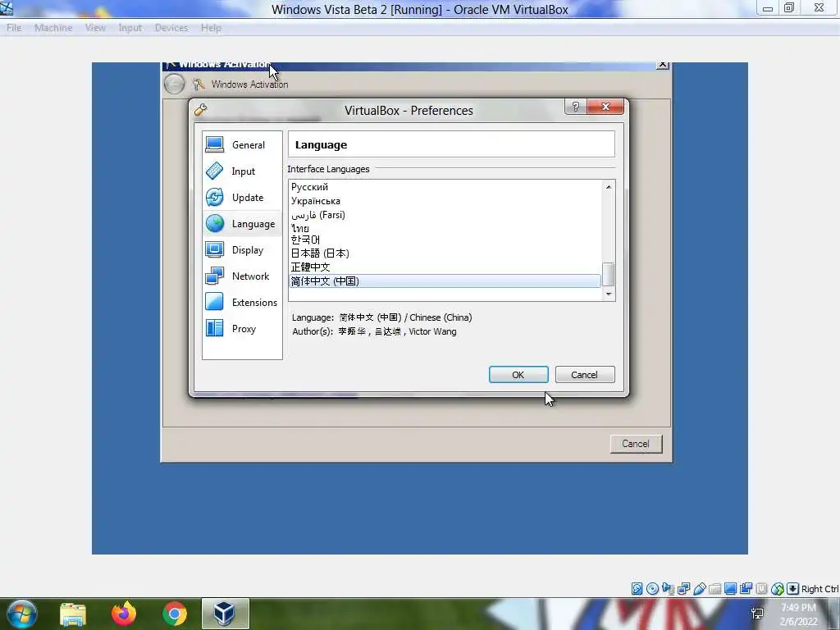Click the keyboard capture arrow icon
The height and width of the screenshot is (630, 840).
pyautogui.click(x=793, y=589)
